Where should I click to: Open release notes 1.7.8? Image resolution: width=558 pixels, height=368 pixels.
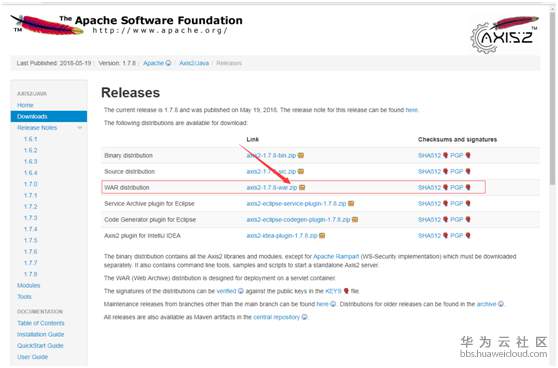click(31, 274)
